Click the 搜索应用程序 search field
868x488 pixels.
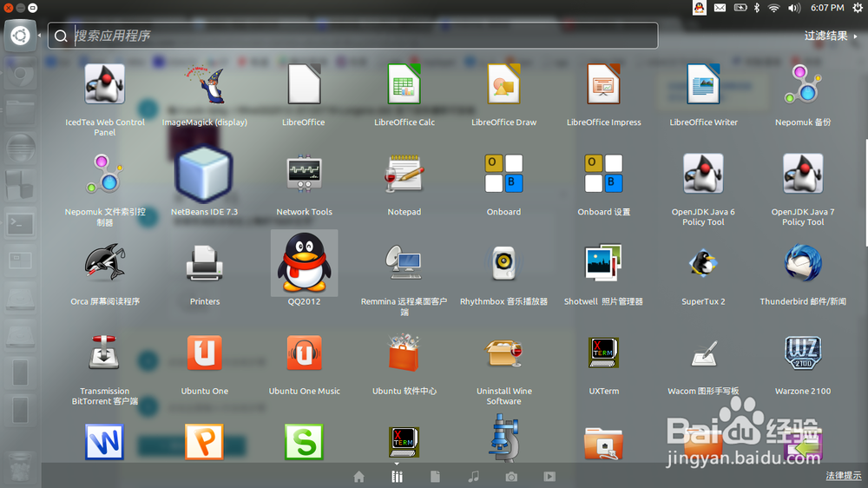(x=353, y=36)
